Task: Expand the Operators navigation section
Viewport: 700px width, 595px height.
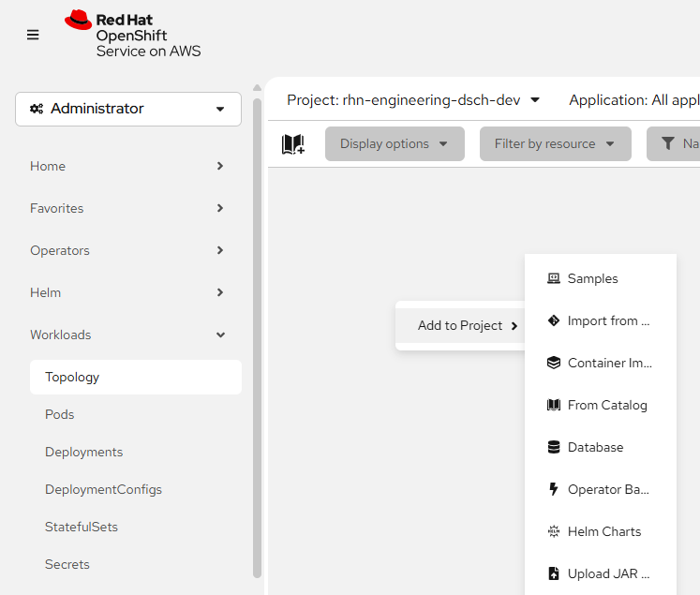Action: coord(127,250)
